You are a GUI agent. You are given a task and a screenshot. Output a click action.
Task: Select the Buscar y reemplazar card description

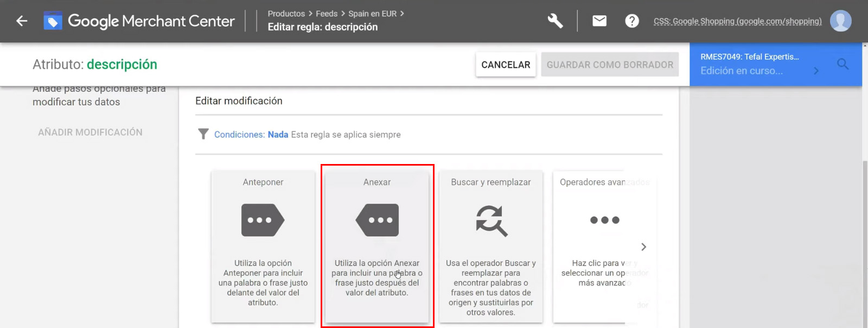(x=491, y=287)
